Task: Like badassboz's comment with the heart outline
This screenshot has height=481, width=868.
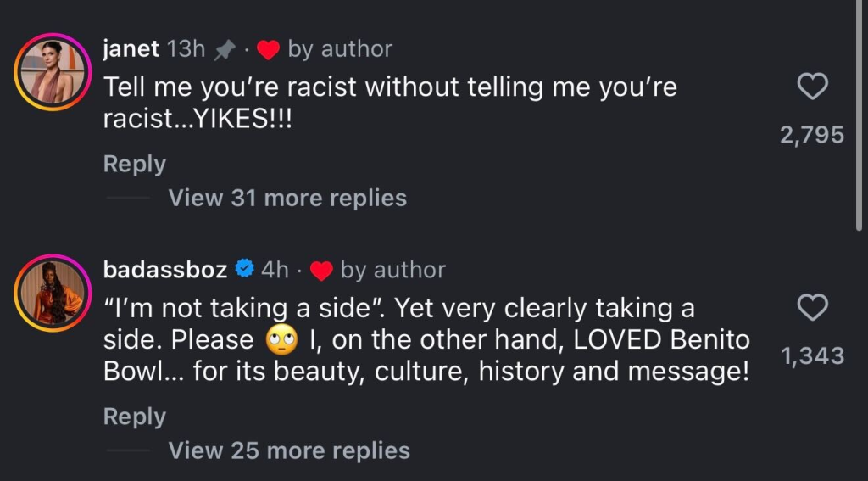Action: pos(813,308)
